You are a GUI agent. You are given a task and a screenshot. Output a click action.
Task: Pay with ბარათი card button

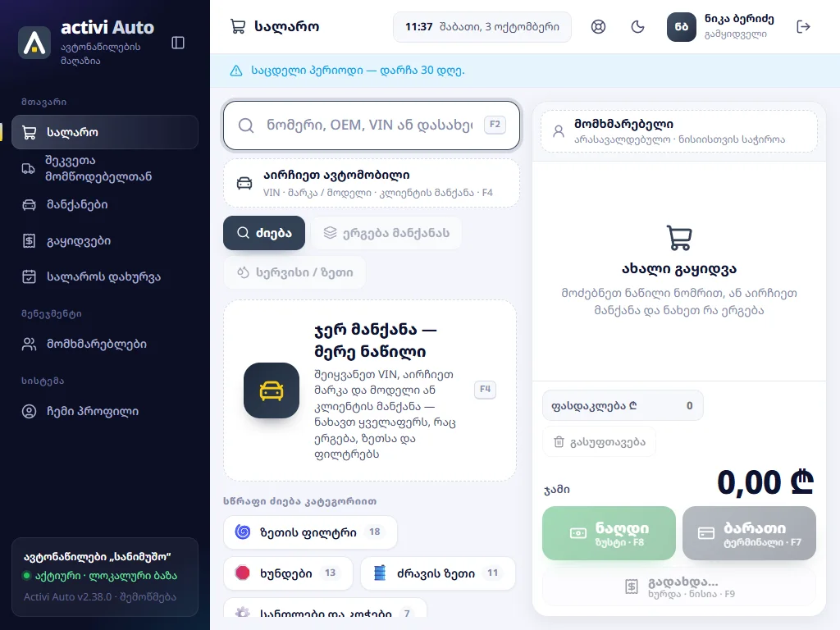[750, 533]
